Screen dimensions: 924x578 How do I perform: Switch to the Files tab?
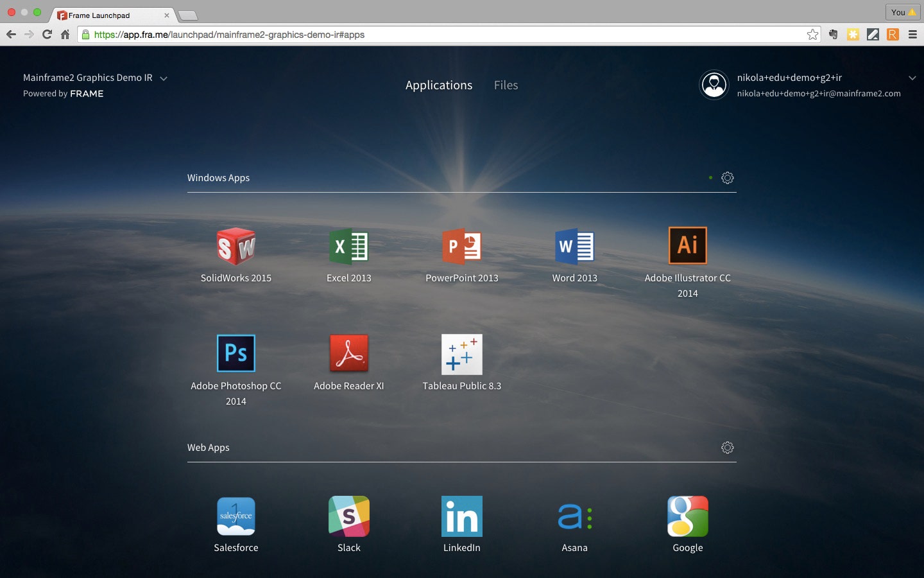point(506,85)
